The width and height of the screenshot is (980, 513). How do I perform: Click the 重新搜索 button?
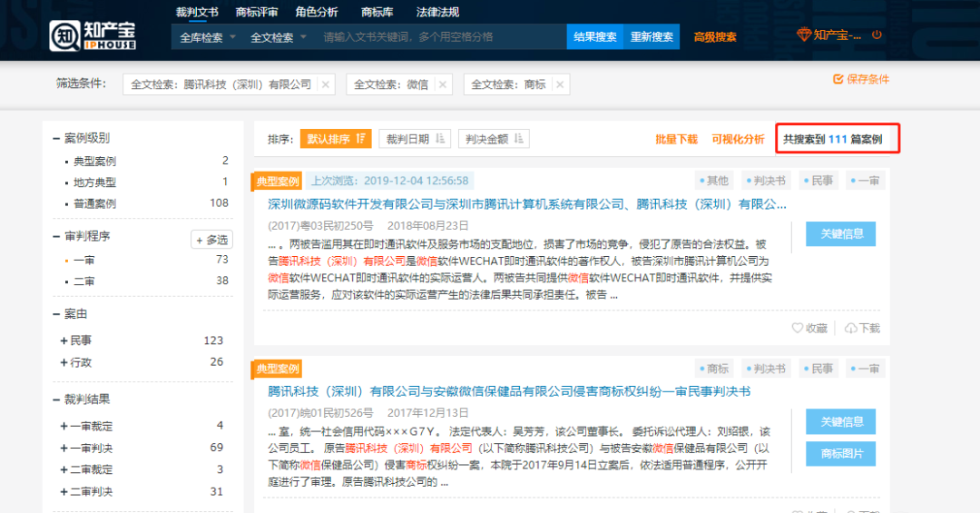pos(652,37)
